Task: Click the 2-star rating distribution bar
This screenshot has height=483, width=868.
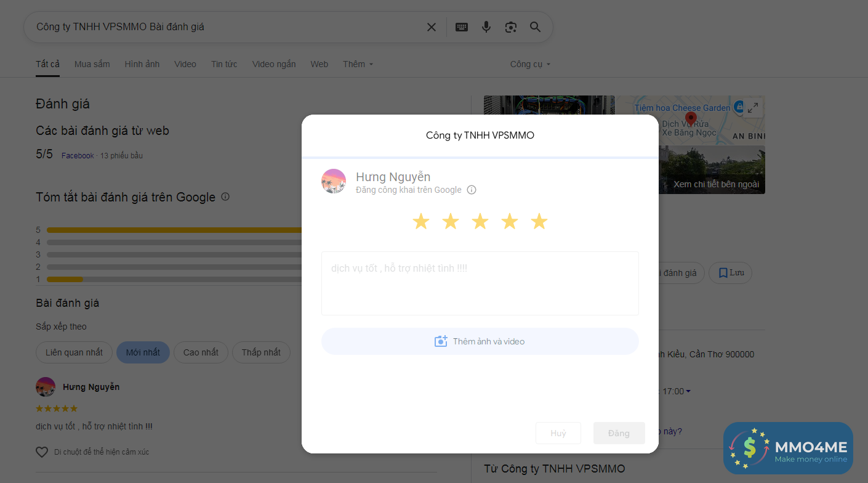Action: (x=174, y=267)
